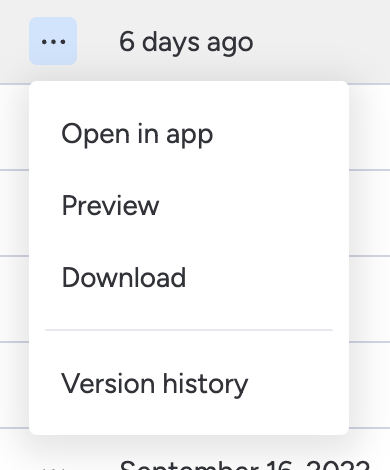Click the partially visible September 16 date
This screenshot has height=470, width=390.
point(245,465)
